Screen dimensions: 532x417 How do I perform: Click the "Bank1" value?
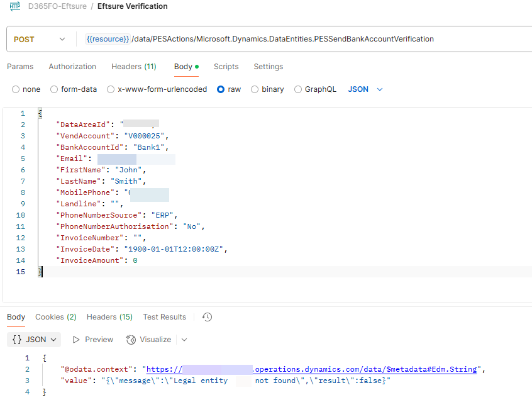pos(148,147)
